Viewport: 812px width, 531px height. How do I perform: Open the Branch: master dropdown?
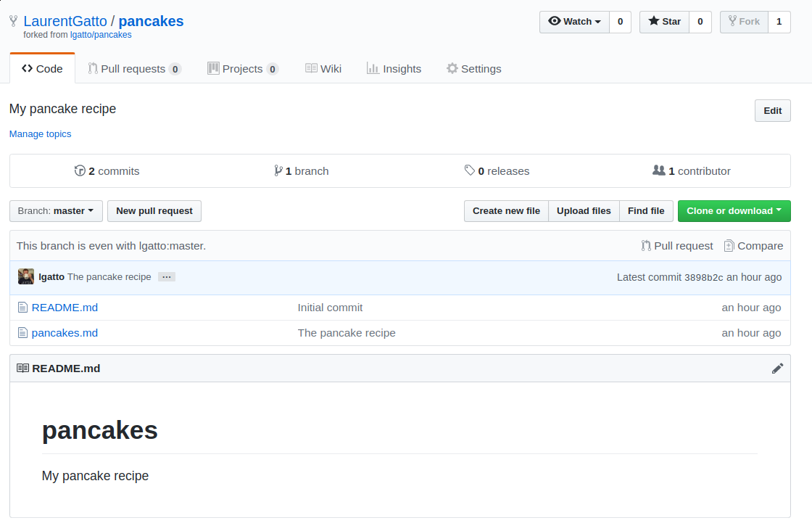(x=56, y=210)
